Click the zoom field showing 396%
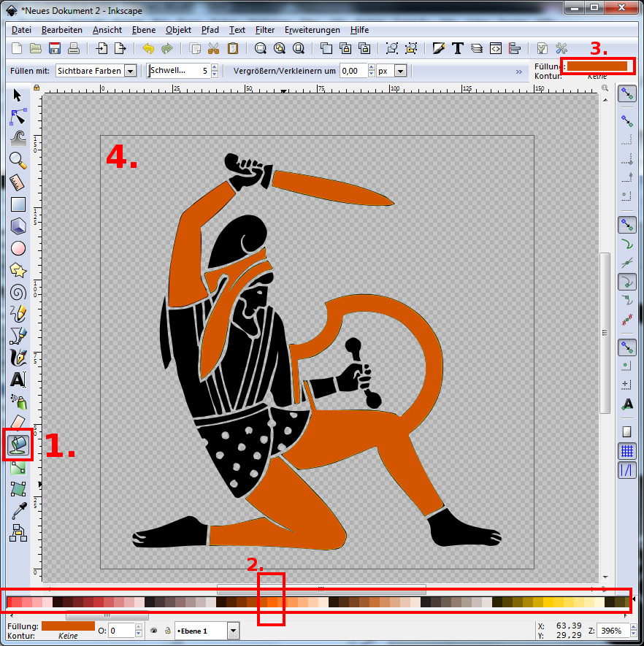Image resolution: width=644 pixels, height=646 pixels. [x=613, y=631]
